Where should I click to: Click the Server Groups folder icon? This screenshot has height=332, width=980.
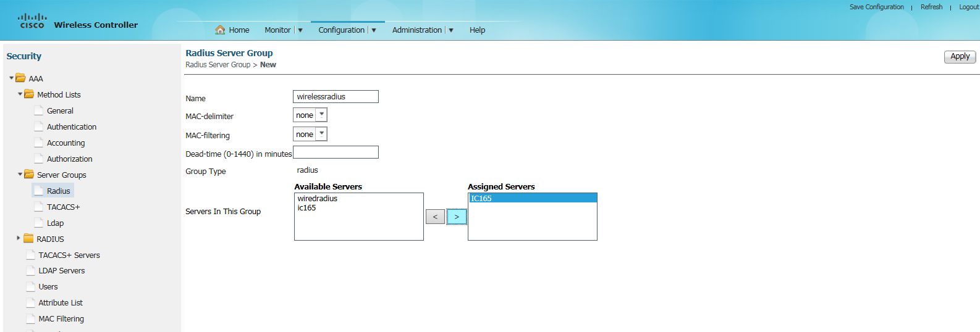click(x=29, y=175)
